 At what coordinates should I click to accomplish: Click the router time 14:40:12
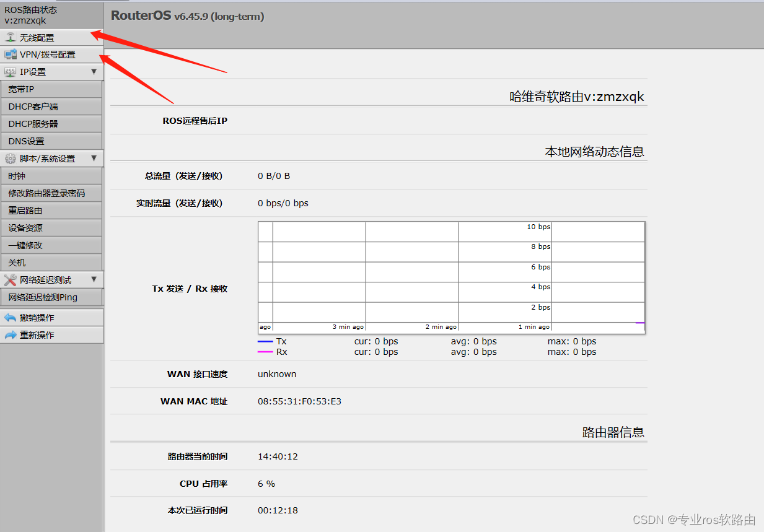click(278, 456)
